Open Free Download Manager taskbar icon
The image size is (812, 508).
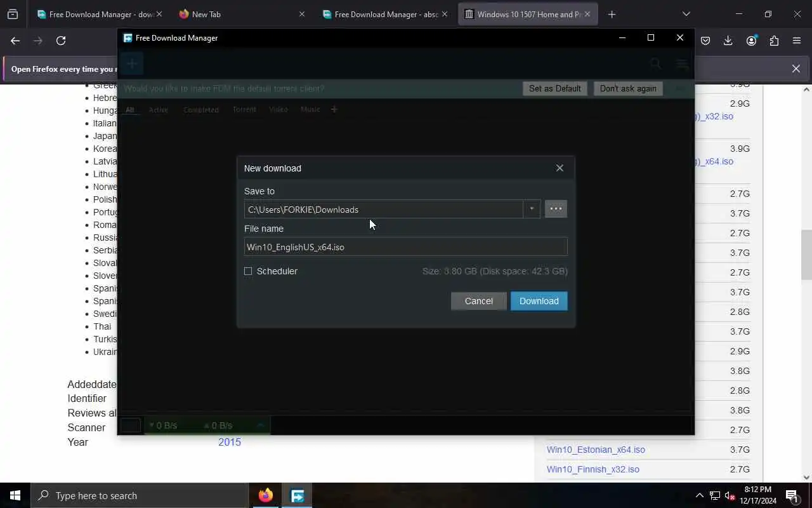[x=297, y=495]
